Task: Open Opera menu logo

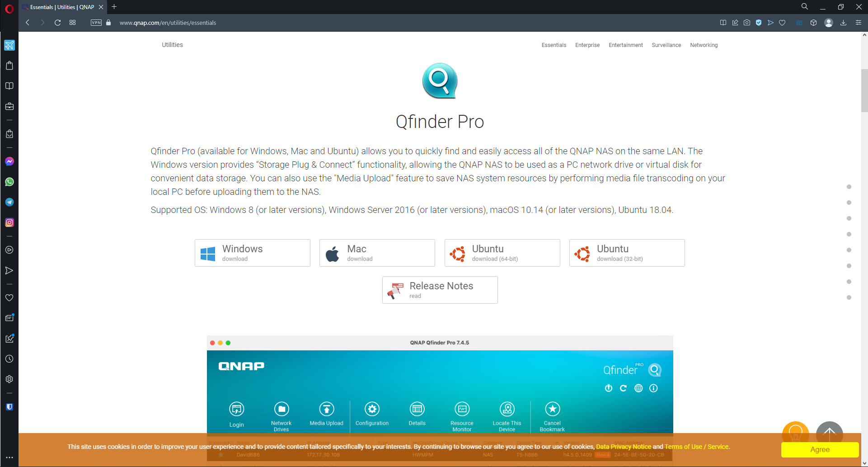Action: (9, 9)
